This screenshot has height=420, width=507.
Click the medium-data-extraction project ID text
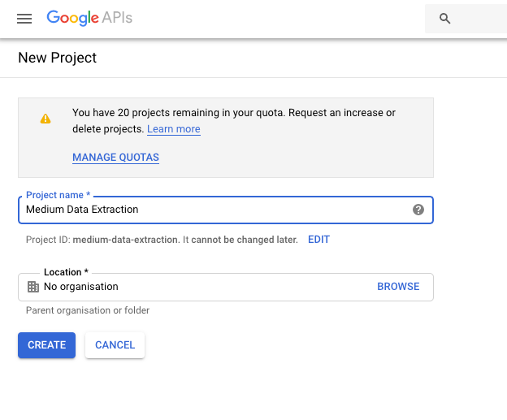[x=125, y=240]
